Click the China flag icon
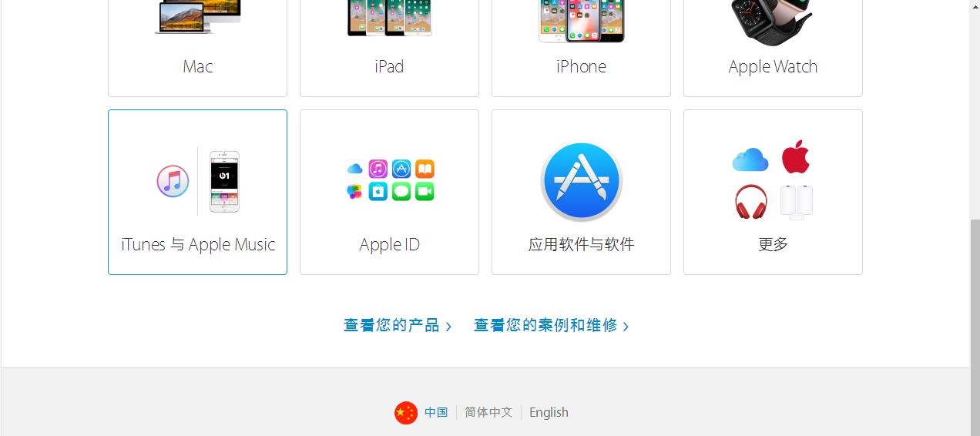Screen dimensions: 980x436 click(406, 413)
